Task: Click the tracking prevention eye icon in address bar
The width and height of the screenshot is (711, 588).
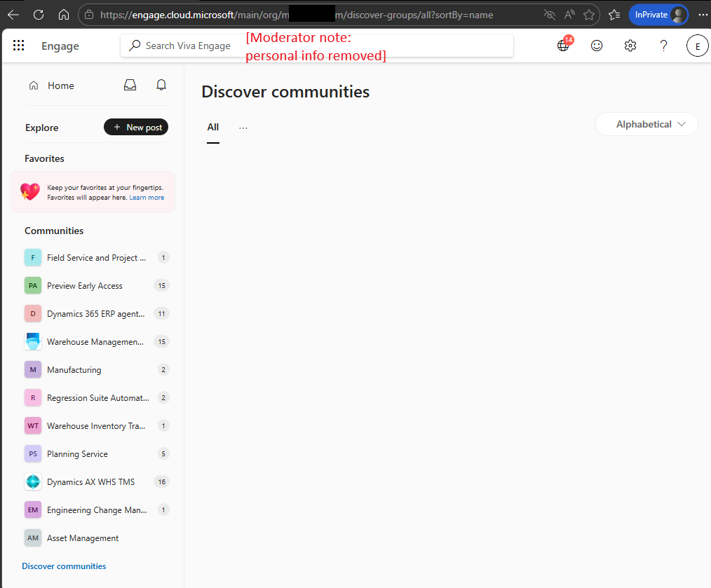Action: tap(550, 15)
